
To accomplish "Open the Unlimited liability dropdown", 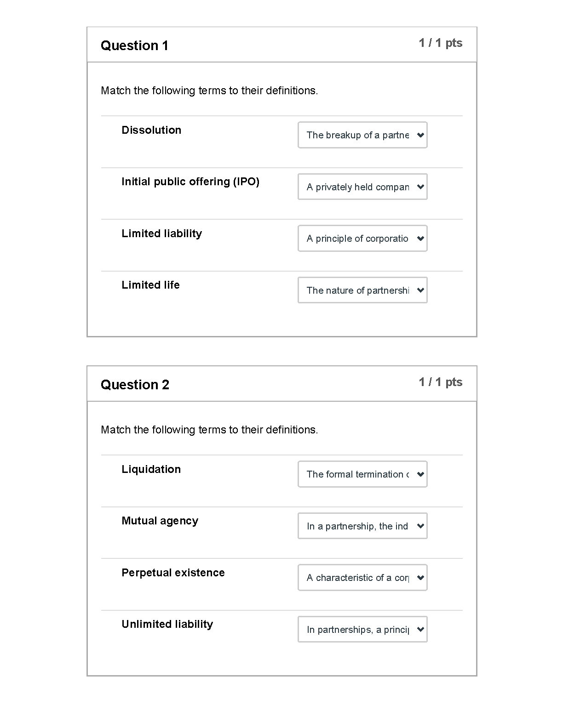I will (x=362, y=629).
